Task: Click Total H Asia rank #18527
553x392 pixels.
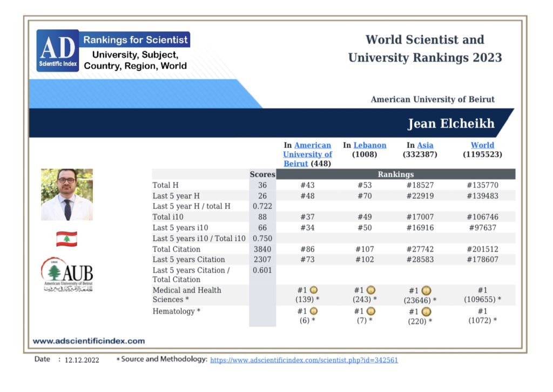Action: coord(420,185)
